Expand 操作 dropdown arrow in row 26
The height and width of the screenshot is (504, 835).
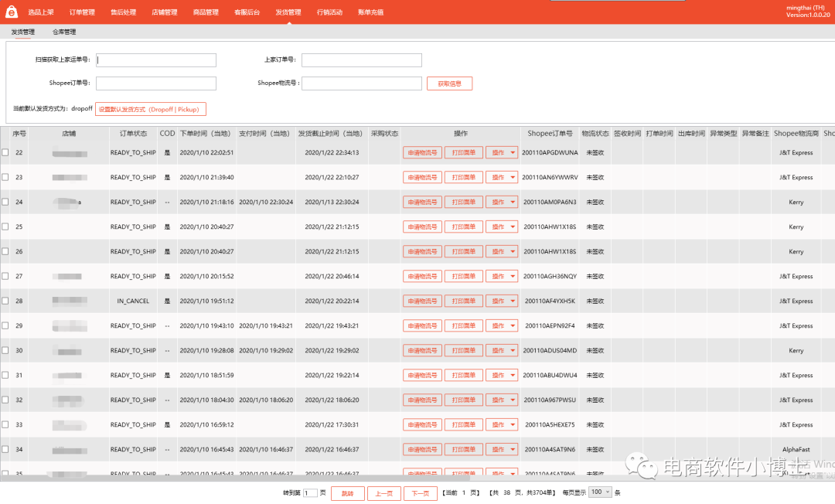(513, 252)
